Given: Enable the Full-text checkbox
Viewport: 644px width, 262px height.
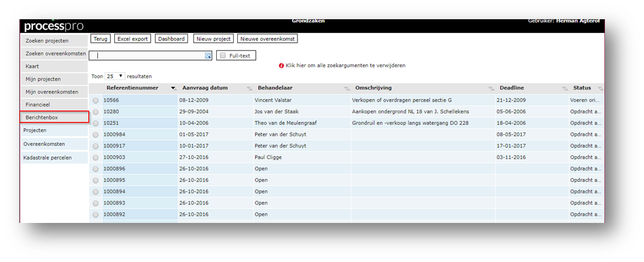Looking at the screenshot, I should coord(223,56).
